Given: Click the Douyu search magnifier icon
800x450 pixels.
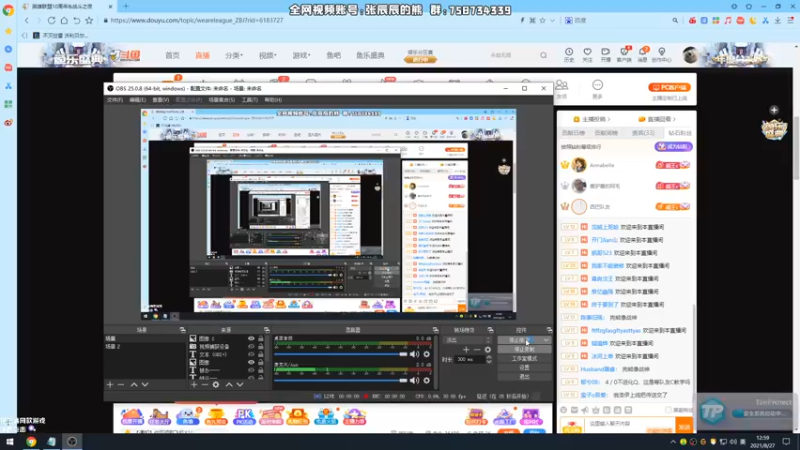Looking at the screenshot, I should 543,55.
